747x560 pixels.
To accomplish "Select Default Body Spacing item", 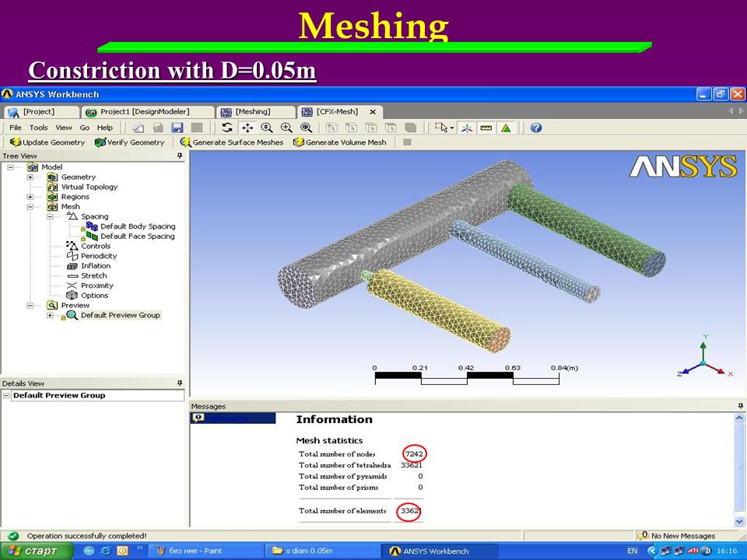I will tap(138, 226).
